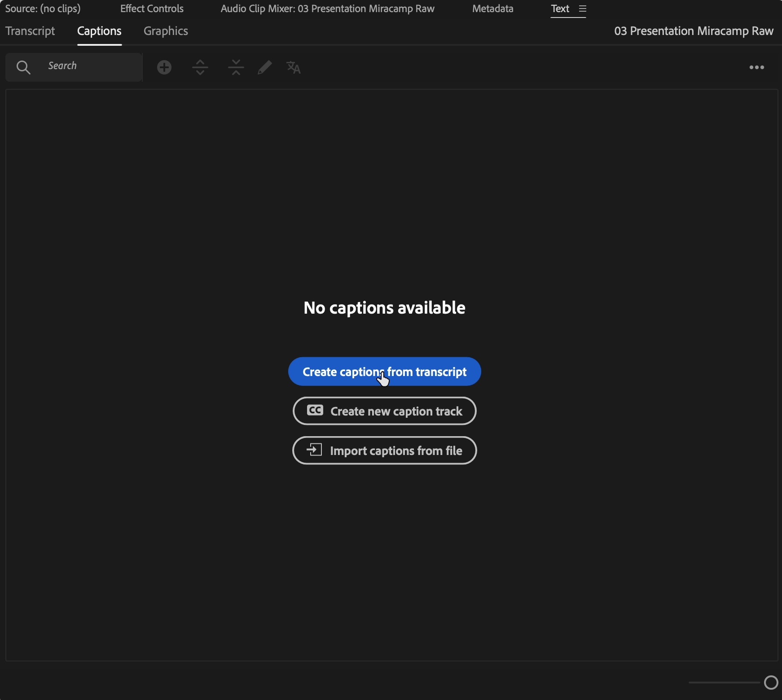782x700 pixels.
Task: Click the merge caption segments icon
Action: [236, 67]
